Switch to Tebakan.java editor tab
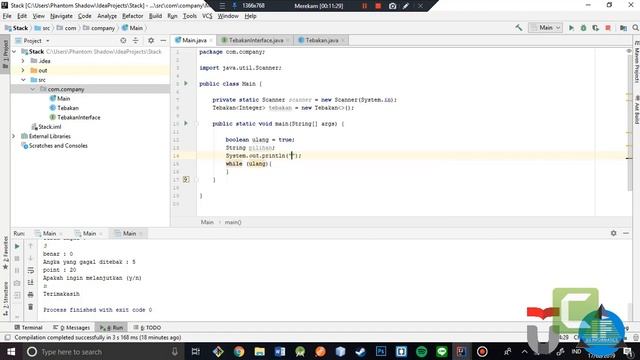The height and width of the screenshot is (360, 640). pos(322,40)
